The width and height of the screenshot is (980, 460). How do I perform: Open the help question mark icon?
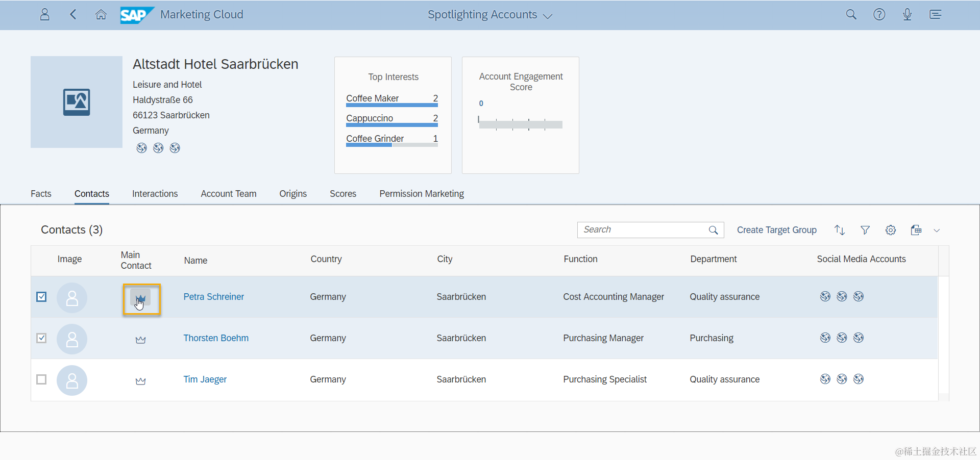pyautogui.click(x=879, y=14)
